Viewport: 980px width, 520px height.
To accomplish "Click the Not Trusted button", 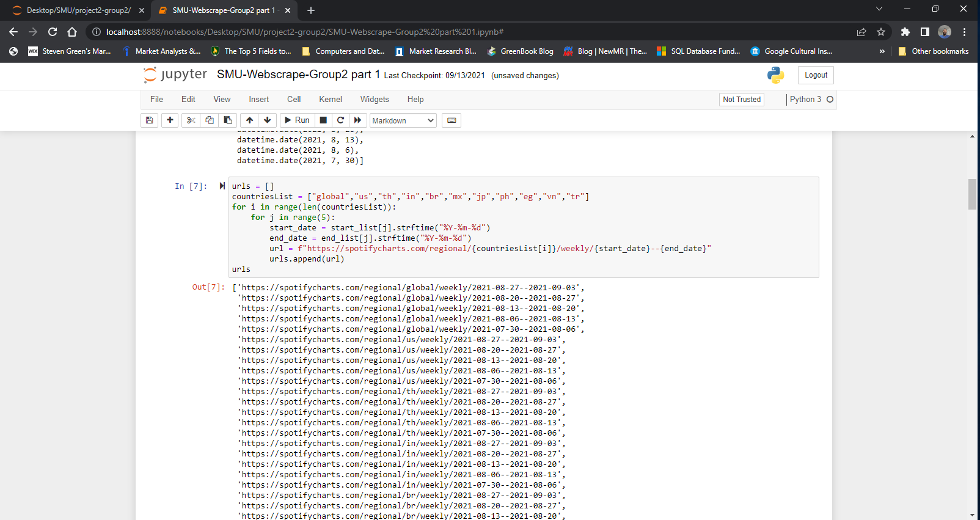I will [742, 100].
